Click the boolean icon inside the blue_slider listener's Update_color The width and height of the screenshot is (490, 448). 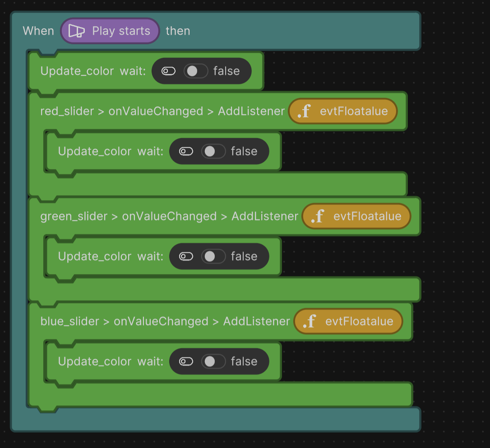(186, 361)
